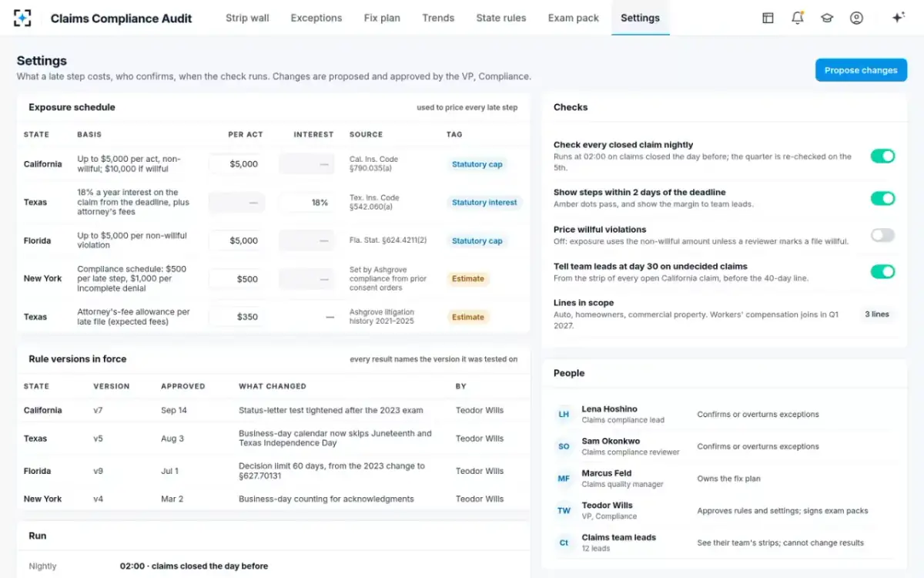Open the Strip wall tab
924x578 pixels.
tap(247, 18)
